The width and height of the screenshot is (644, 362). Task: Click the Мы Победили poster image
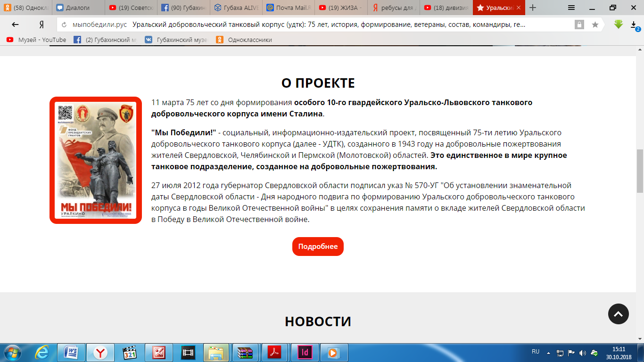pos(96,161)
